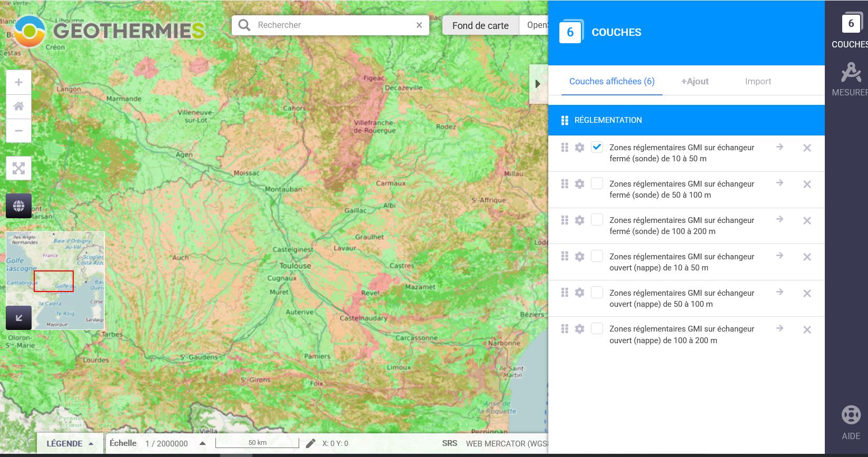Open the scale dropdown arrow
The image size is (868, 457).
(x=202, y=443)
